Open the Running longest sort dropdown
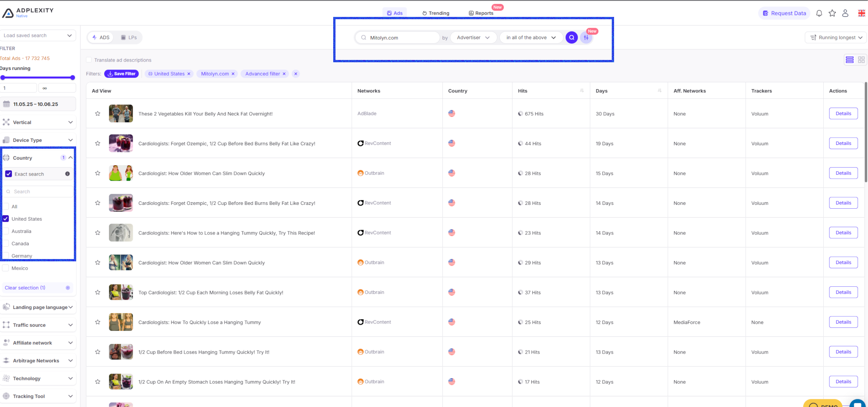Screen dimensions: 868x407 (836, 38)
